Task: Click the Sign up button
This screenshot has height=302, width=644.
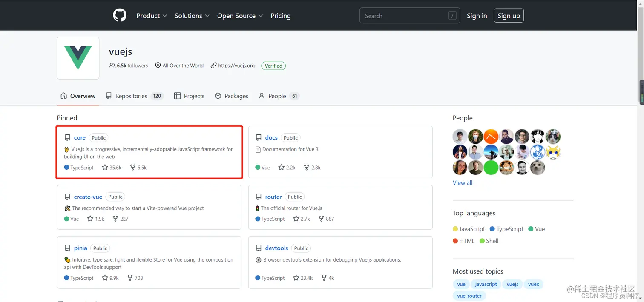Action: 509,16
